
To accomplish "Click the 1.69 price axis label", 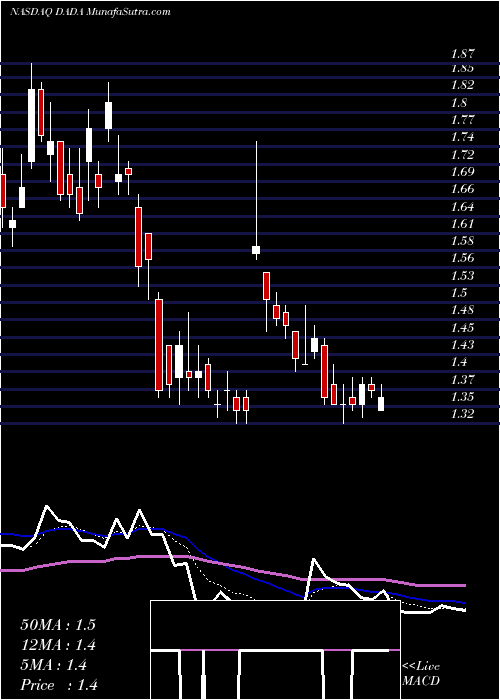I will pos(462,172).
